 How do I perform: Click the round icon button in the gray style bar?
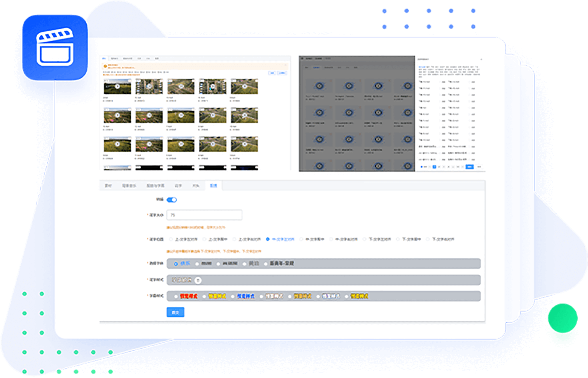coord(198,280)
